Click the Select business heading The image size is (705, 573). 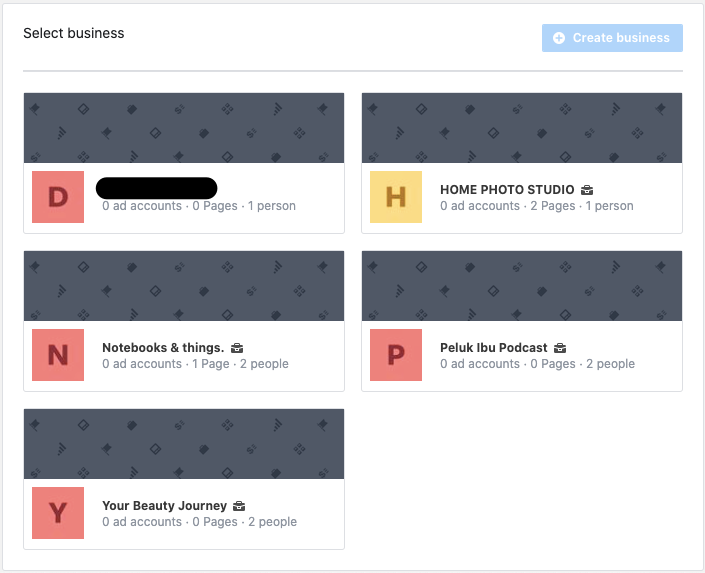(74, 33)
